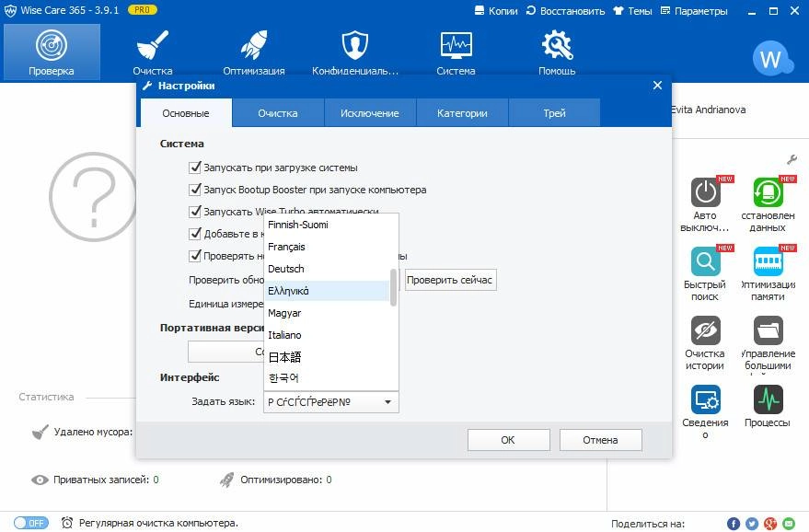Screen dimensions: 809x532
Task: Toggle the Проверять checkbox
Action: click(195, 256)
